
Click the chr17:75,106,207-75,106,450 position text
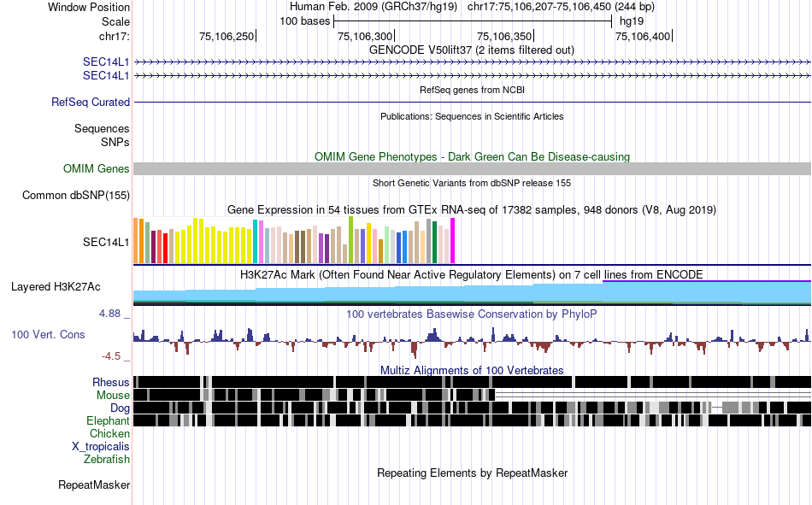tap(561, 7)
